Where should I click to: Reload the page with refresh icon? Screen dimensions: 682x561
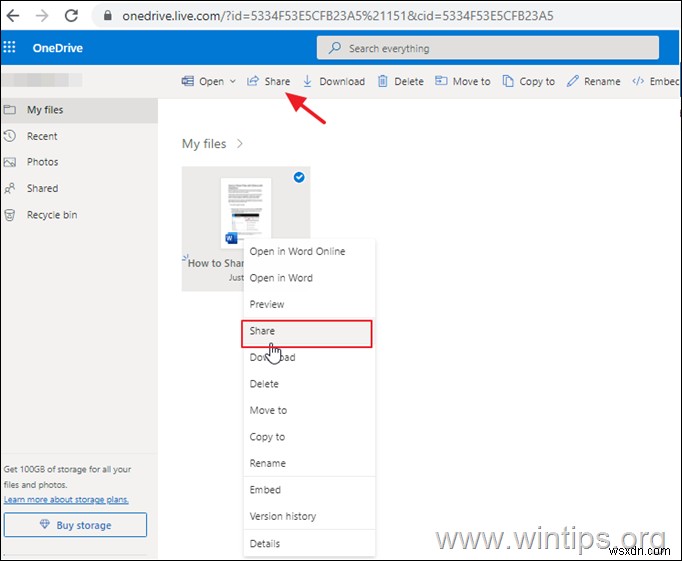pyautogui.click(x=71, y=16)
